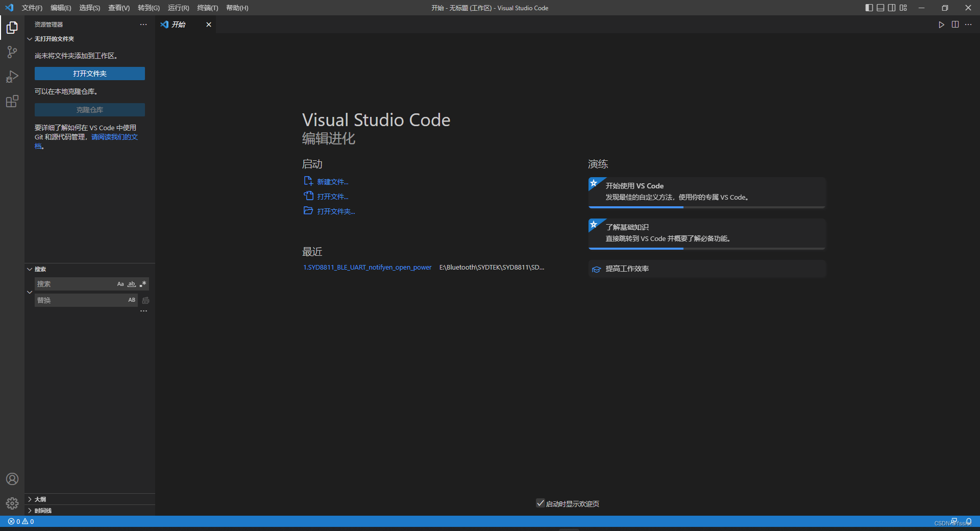980x531 pixels.
Task: Open the 提高工作效率 walkthrough
Action: 706,269
